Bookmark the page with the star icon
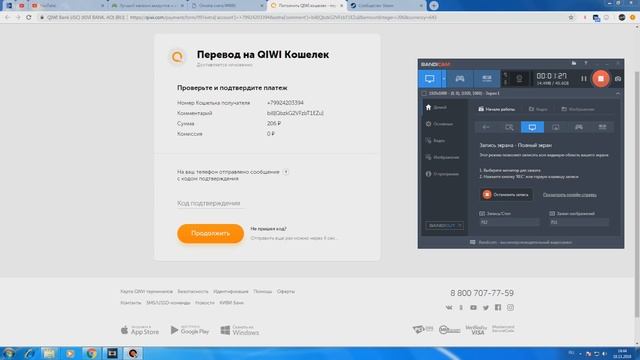Image resolution: width=640 pixels, height=360 pixels. (571, 18)
